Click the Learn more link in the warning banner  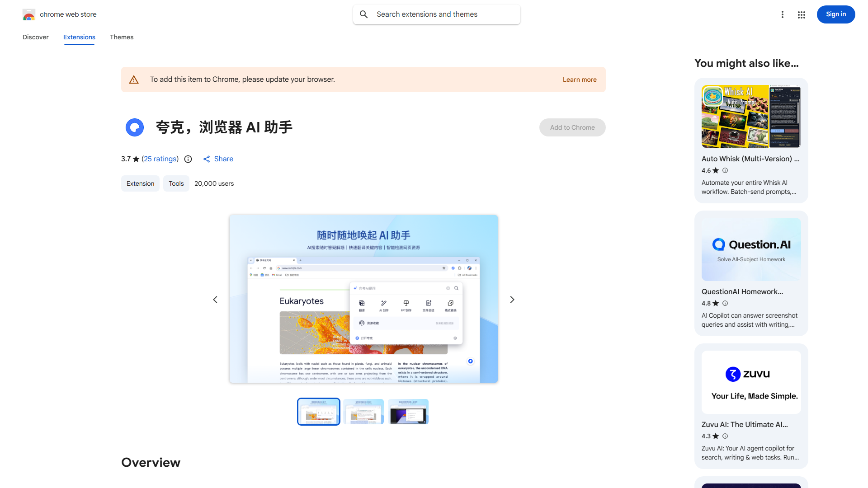coord(579,79)
